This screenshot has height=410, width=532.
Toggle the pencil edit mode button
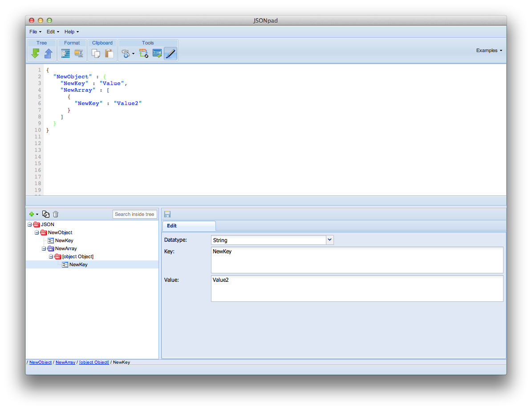point(171,53)
